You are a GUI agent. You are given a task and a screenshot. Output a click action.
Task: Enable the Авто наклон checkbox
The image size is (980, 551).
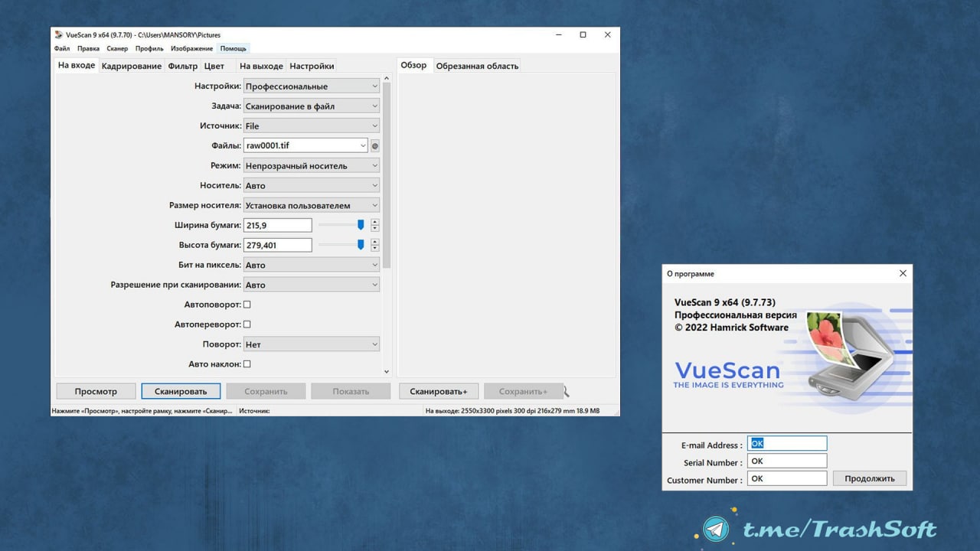pos(247,364)
